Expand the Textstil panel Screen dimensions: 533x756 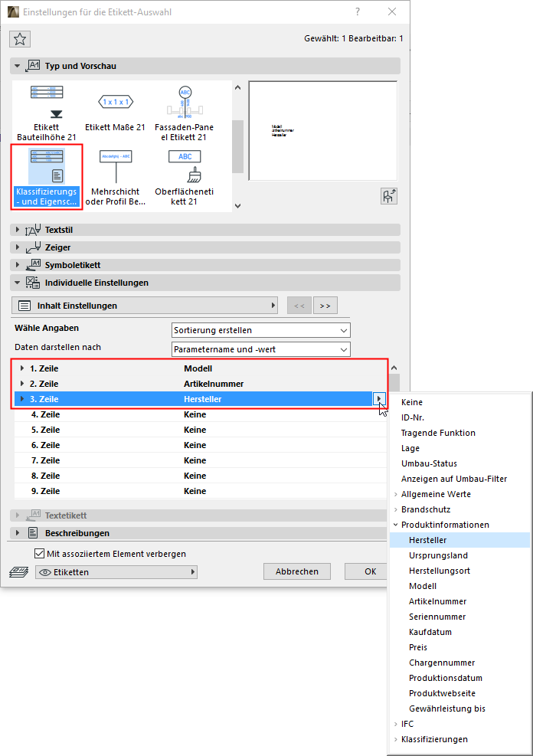click(x=18, y=230)
